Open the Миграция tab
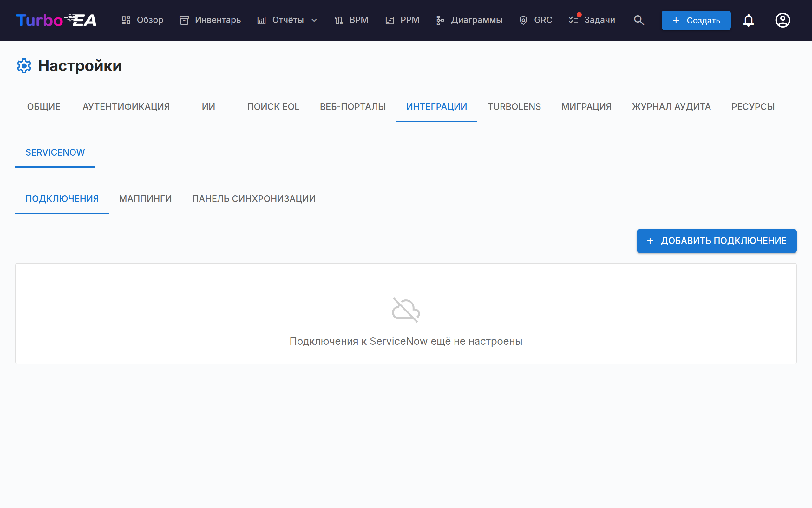This screenshot has width=812, height=508. click(586, 106)
